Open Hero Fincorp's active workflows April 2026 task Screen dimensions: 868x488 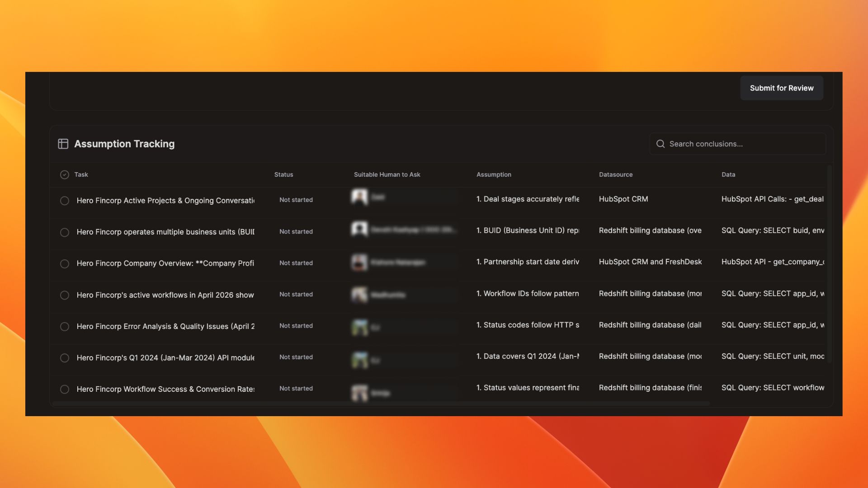[x=165, y=295]
